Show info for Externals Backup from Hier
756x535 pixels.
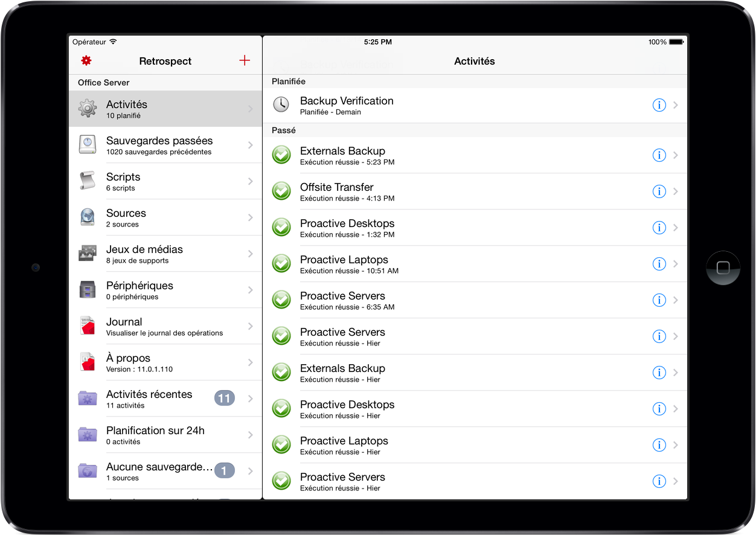[x=659, y=373]
